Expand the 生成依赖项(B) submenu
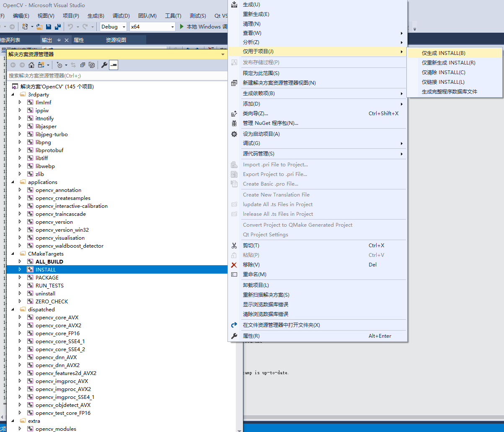 pos(318,93)
